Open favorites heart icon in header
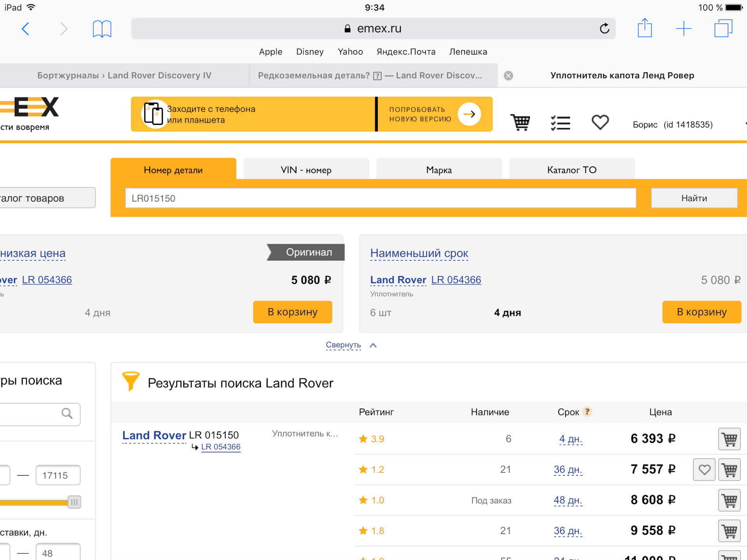The image size is (747, 560). coord(600,122)
